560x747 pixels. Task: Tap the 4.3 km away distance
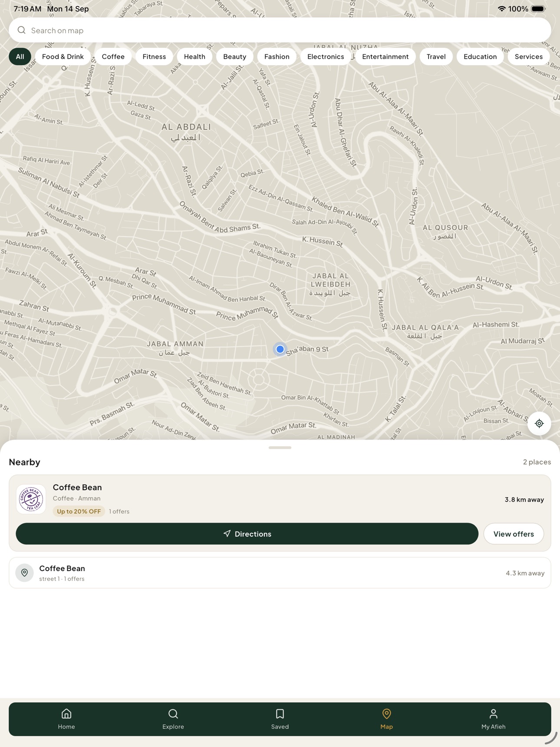tap(525, 573)
